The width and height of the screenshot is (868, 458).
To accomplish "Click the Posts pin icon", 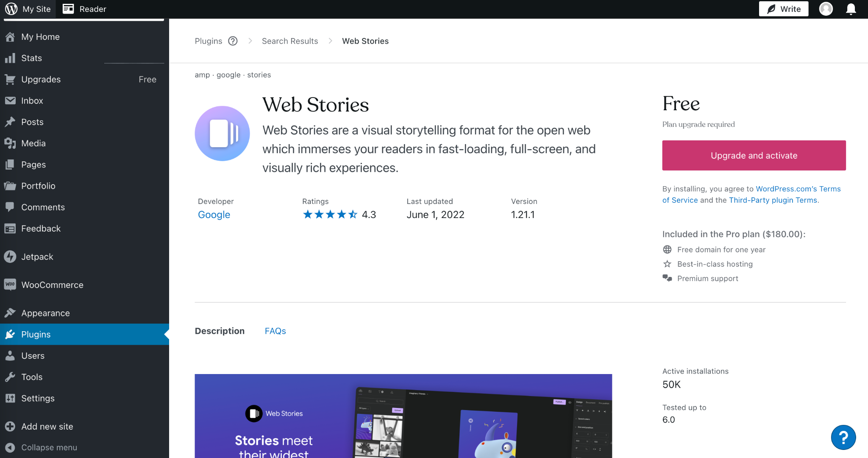I will (10, 122).
